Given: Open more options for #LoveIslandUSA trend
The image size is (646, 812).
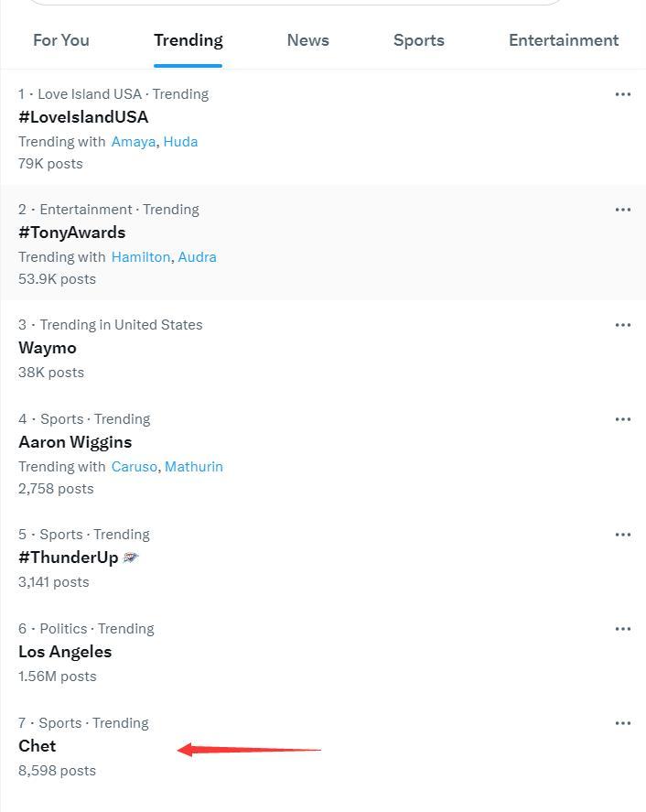Looking at the screenshot, I should (623, 94).
